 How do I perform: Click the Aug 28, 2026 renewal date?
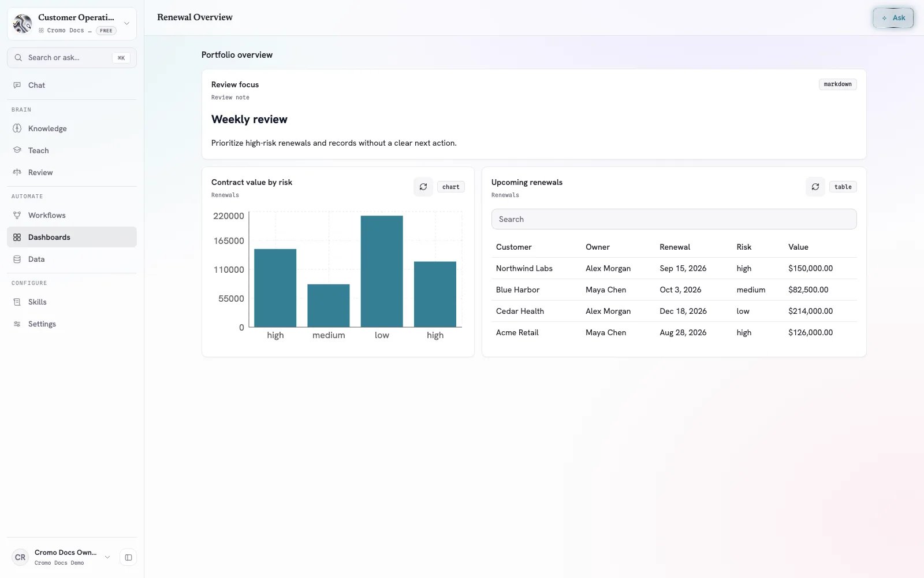683,332
